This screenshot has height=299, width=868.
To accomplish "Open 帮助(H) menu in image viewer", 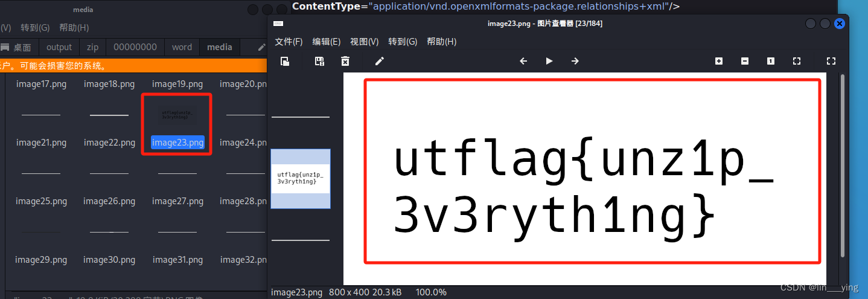I will click(442, 42).
